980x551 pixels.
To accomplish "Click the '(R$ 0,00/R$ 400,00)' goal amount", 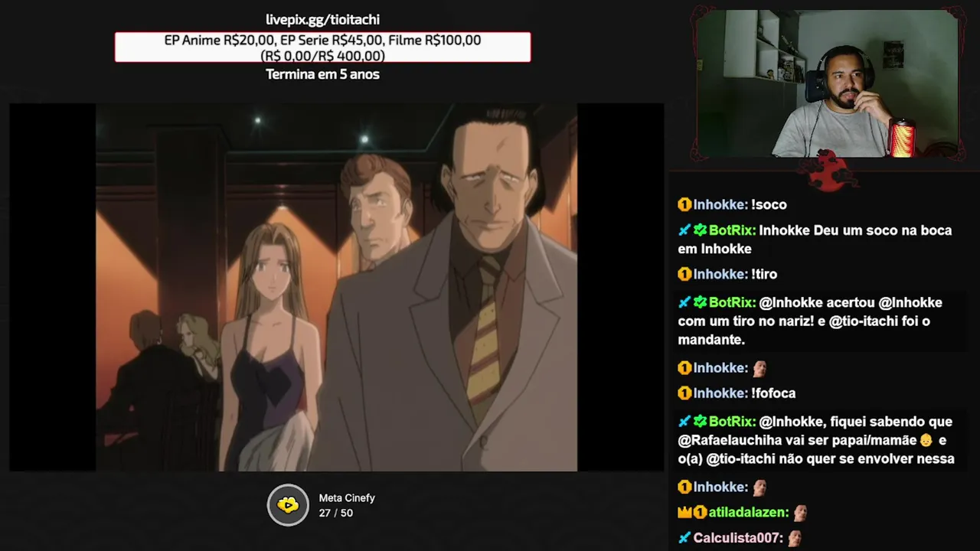I will 322,56.
